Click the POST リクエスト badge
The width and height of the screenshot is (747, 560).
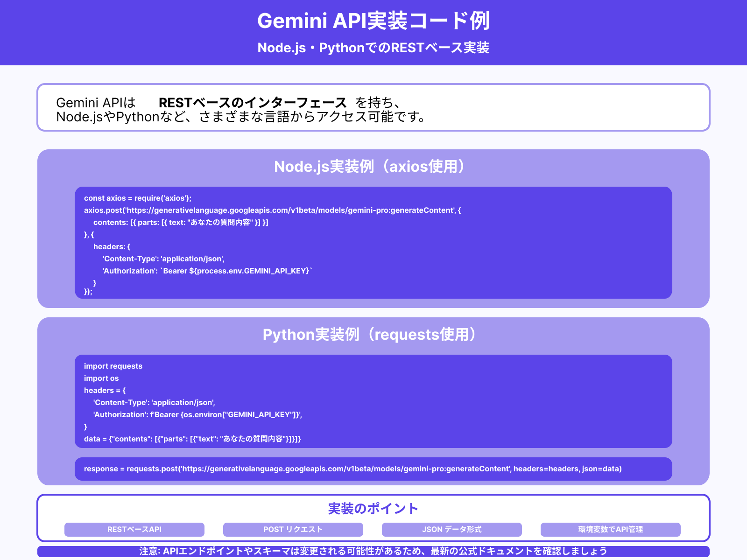tap(293, 530)
